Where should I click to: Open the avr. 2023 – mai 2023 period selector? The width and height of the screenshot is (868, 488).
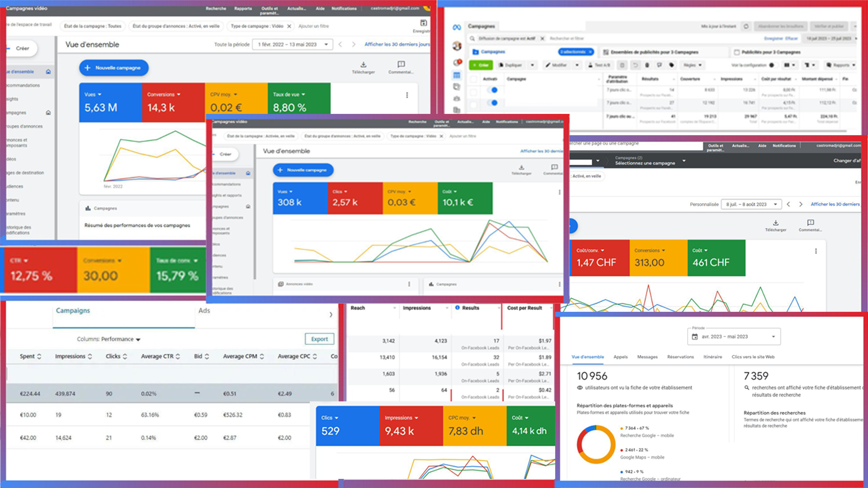coord(734,337)
